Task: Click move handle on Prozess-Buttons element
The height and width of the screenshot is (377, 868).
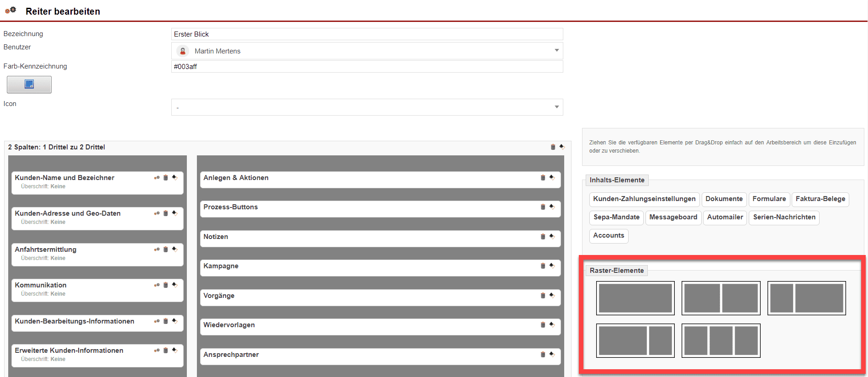Action: click(552, 207)
